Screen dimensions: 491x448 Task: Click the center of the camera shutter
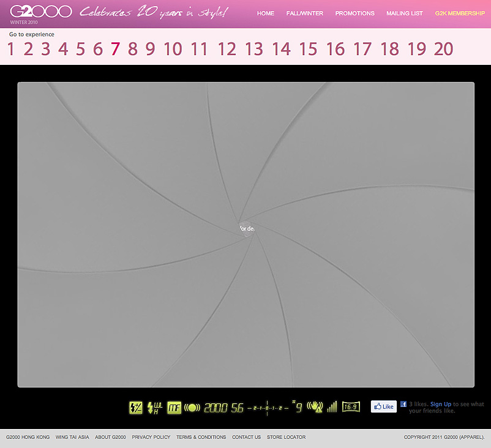[246, 228]
